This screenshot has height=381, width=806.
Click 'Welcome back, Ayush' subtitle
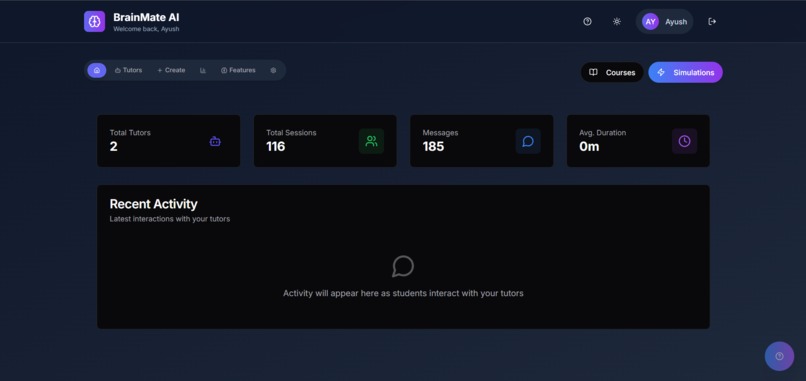pyautogui.click(x=146, y=29)
